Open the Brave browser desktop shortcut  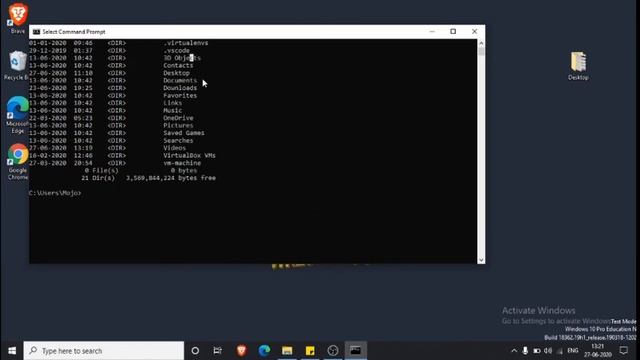click(x=18, y=18)
